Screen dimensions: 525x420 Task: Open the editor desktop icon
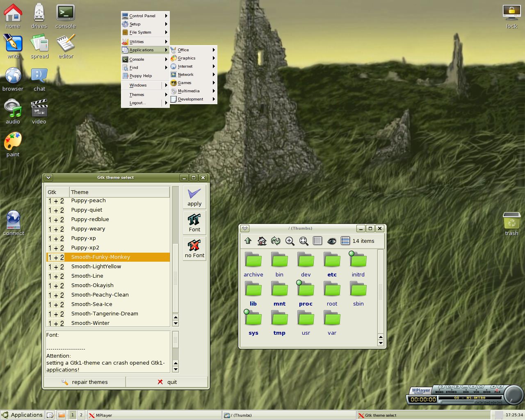click(x=66, y=46)
